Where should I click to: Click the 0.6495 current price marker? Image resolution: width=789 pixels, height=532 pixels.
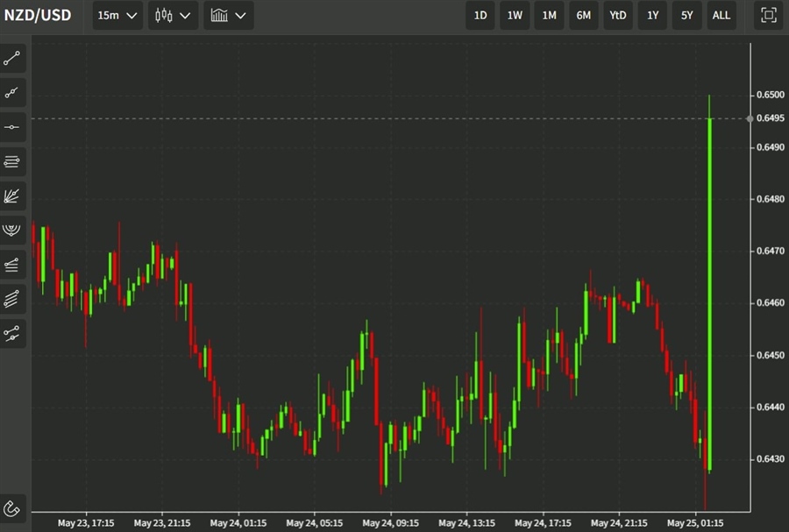[x=770, y=118]
